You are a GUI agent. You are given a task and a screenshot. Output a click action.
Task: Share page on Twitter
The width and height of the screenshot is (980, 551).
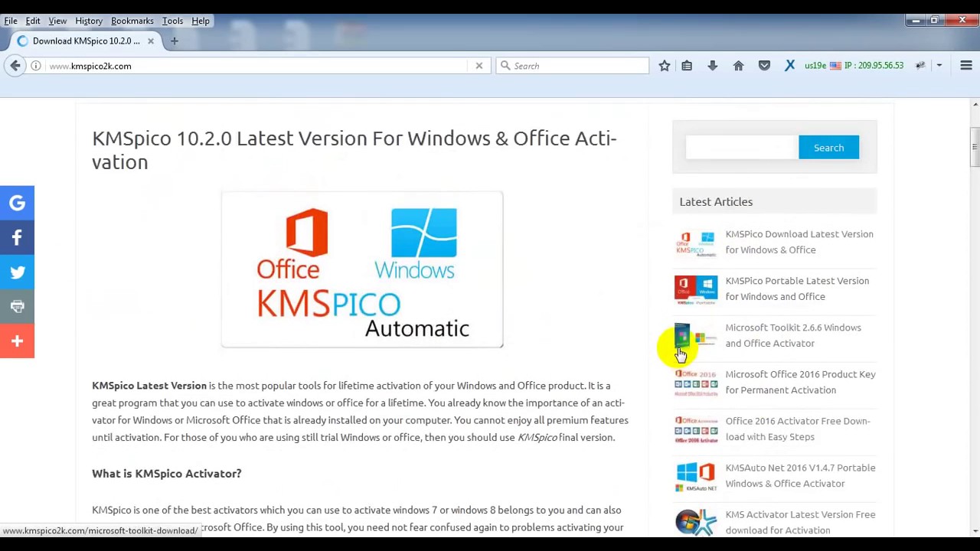pyautogui.click(x=17, y=272)
